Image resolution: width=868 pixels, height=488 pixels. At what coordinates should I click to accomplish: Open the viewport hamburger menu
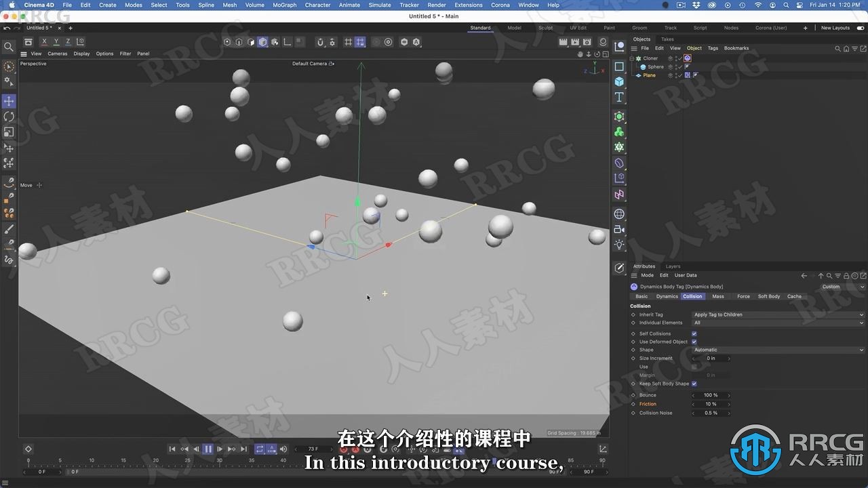coord(24,54)
